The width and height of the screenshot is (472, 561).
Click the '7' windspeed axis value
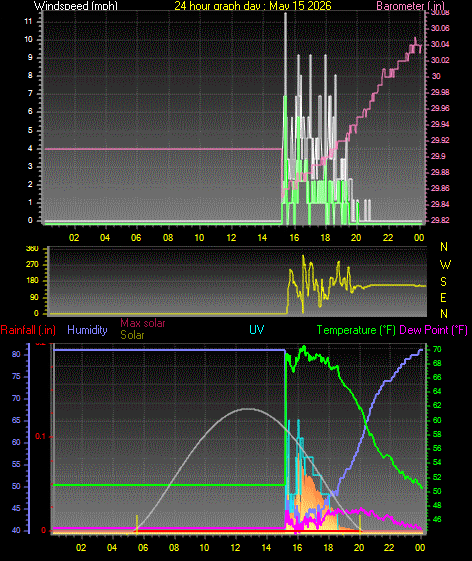pos(30,94)
